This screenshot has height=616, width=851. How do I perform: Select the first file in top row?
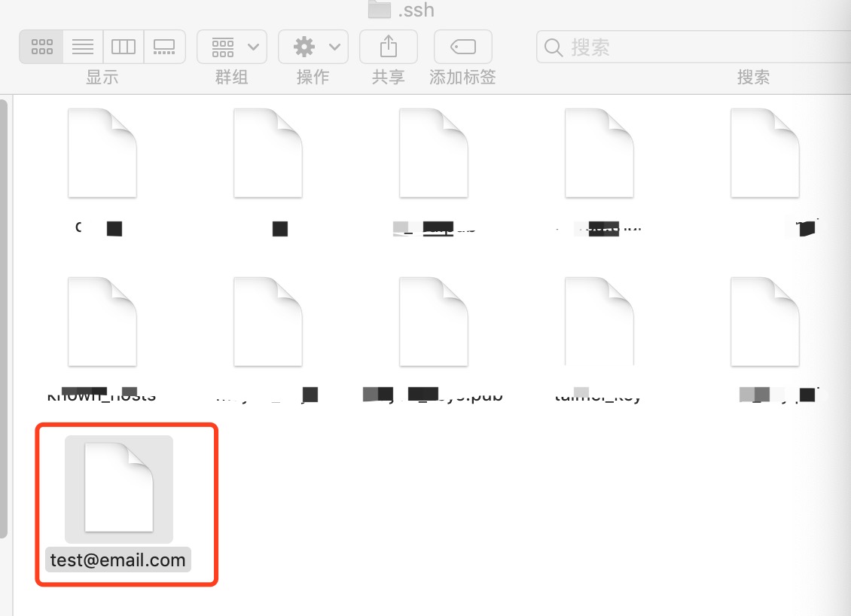coord(102,153)
